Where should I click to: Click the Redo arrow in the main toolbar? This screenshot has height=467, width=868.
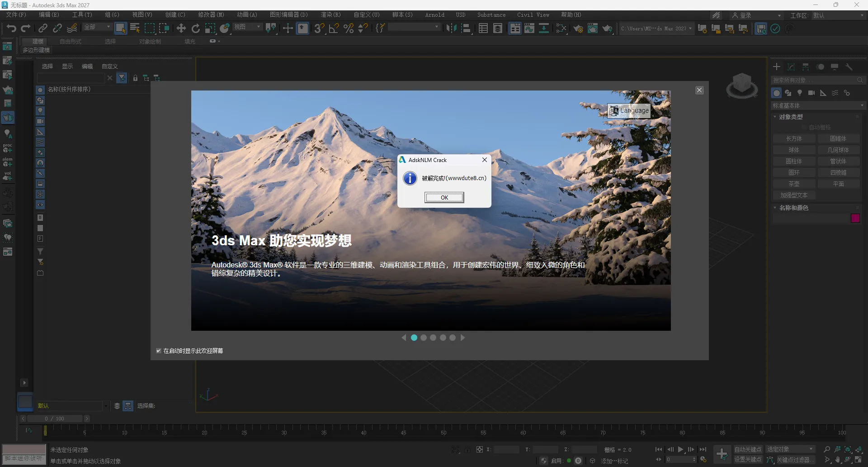26,29
